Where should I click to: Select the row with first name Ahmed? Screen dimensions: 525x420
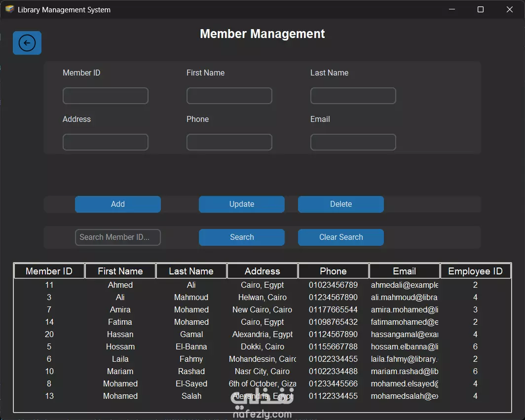click(262, 285)
